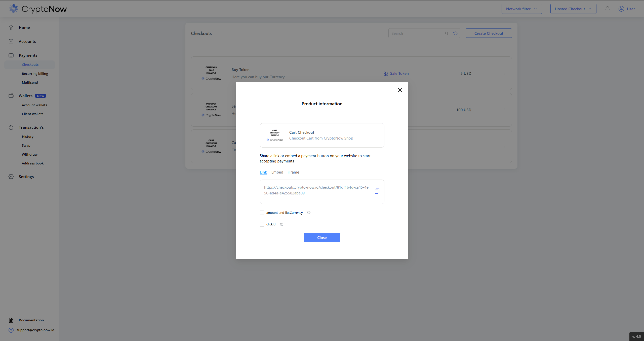Click the Accounts bag icon
Viewport: 644px width, 341px height.
click(11, 42)
